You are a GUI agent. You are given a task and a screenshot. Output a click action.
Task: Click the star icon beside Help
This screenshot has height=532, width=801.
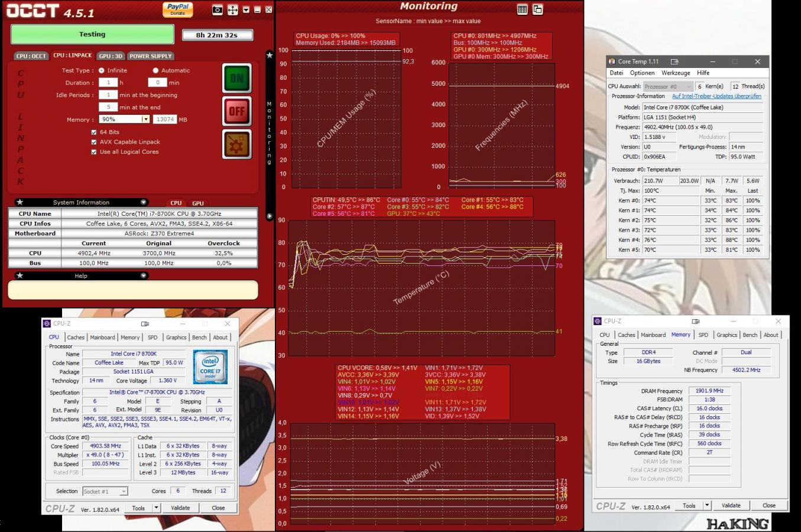(20, 275)
